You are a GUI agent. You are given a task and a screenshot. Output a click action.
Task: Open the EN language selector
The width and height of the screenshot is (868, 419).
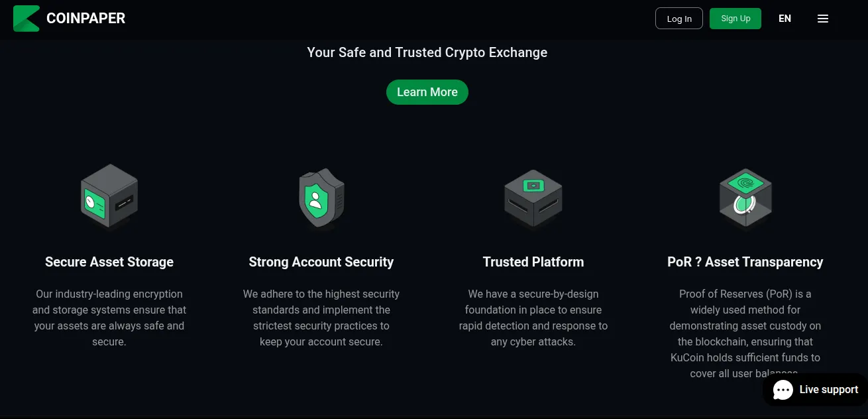click(x=785, y=19)
